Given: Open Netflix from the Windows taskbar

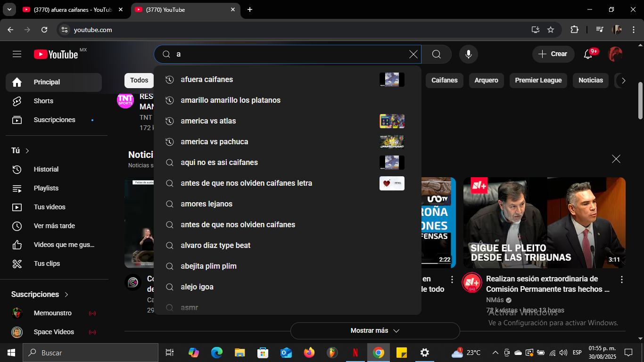Looking at the screenshot, I should point(355,353).
